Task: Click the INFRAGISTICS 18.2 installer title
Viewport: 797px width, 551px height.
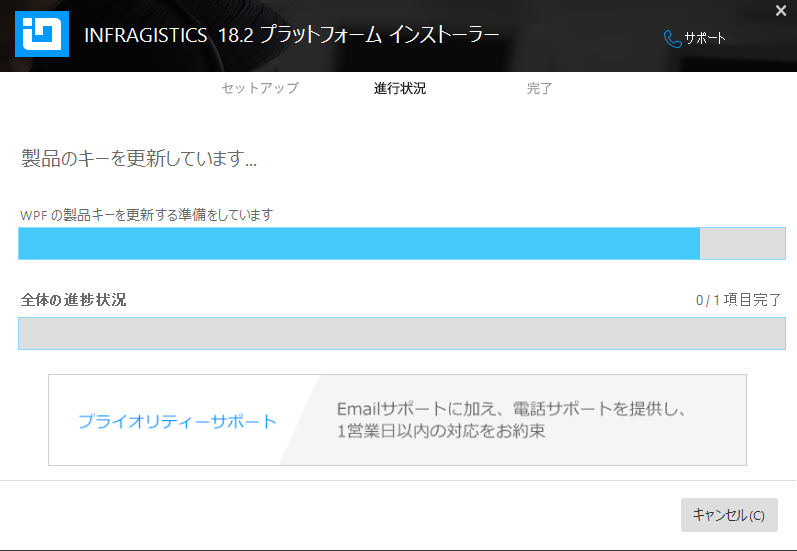Action: tap(291, 35)
